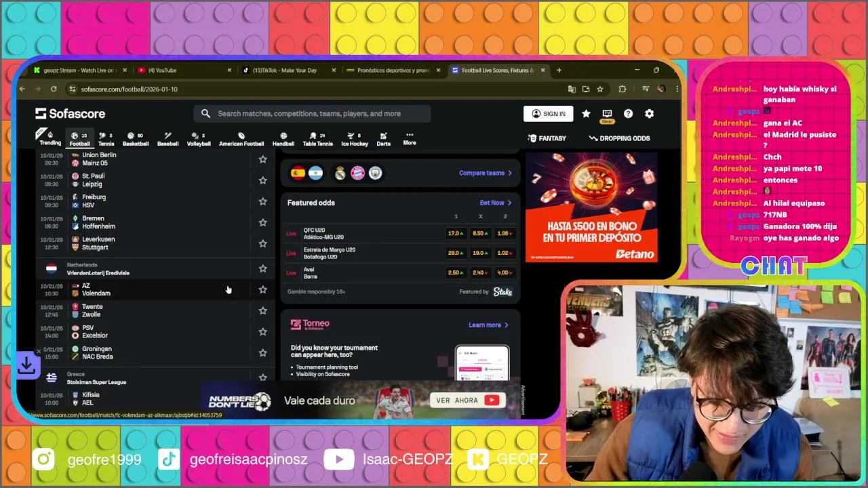Click the SIGN IN button
Image resolution: width=868 pixels, height=488 pixels.
[548, 114]
